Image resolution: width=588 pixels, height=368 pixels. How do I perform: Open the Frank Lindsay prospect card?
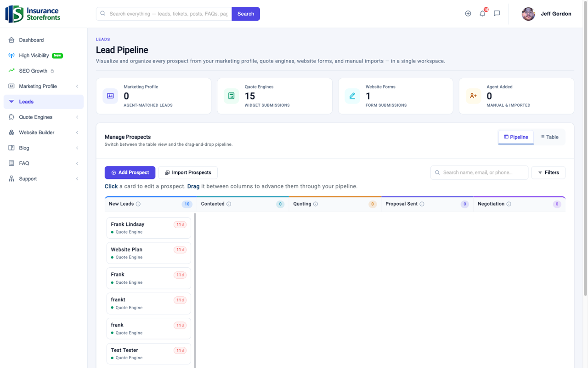[149, 228]
